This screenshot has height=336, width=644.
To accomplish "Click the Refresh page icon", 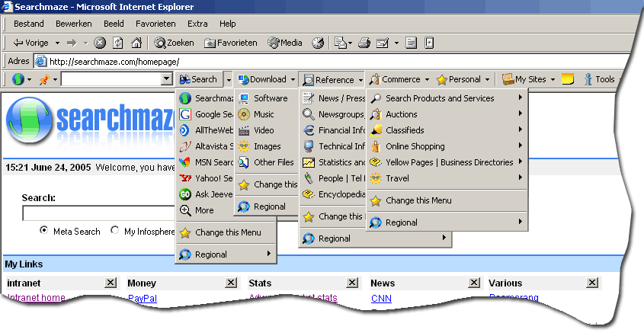I will point(118,43).
